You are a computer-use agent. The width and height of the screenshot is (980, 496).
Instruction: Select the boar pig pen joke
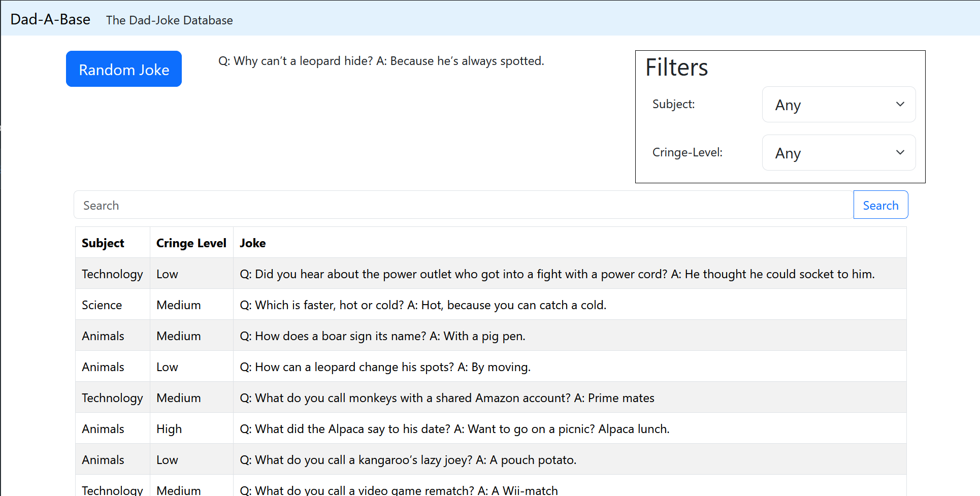(382, 336)
